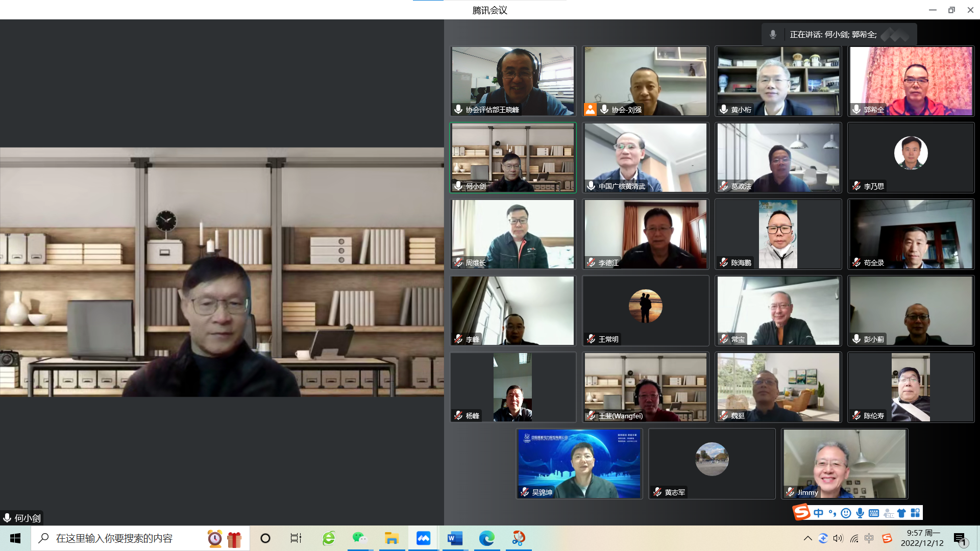
Task: Open Task View on the taskbar
Action: (296, 538)
